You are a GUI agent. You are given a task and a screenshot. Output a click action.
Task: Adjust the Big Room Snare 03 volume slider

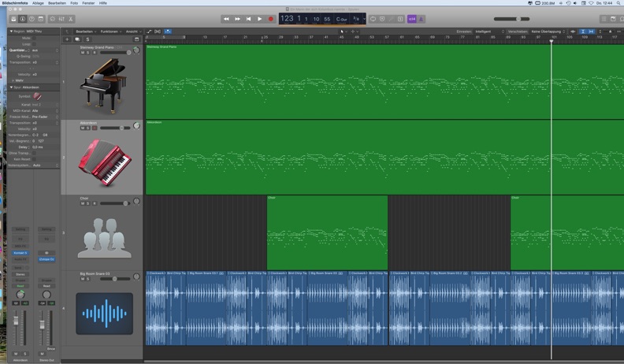pos(115,279)
